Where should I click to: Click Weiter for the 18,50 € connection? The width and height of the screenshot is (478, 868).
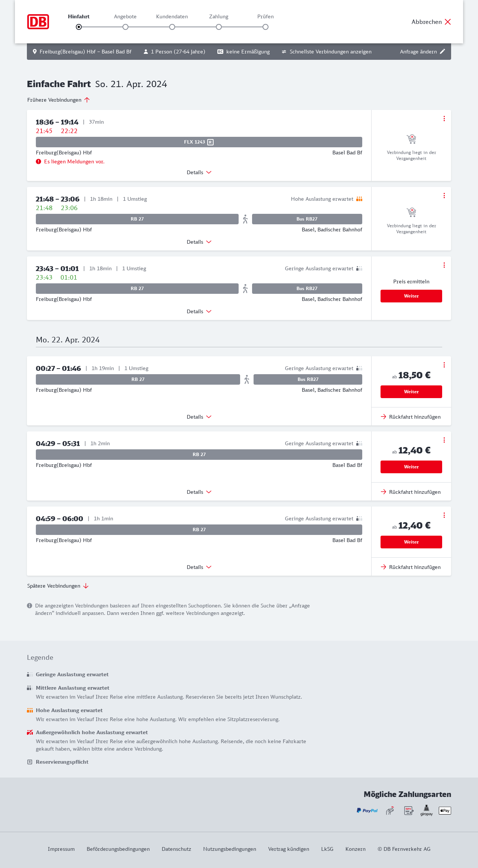[x=411, y=392]
